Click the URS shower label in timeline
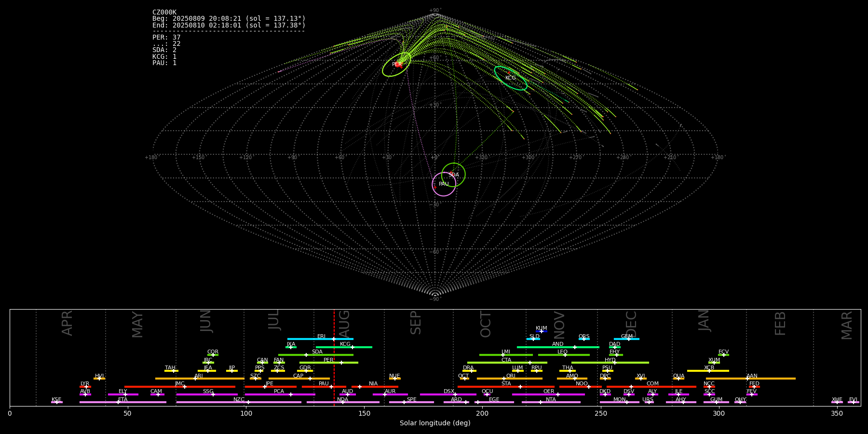The image size is (868, 434). (x=648, y=400)
